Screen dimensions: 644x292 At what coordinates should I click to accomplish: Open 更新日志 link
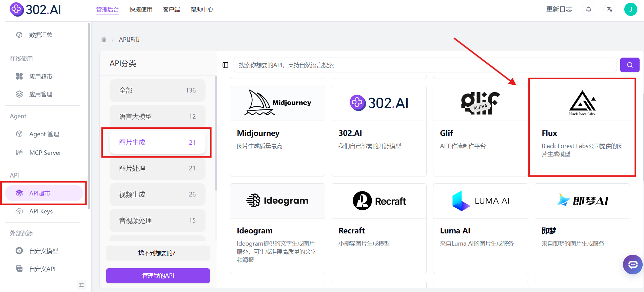click(x=559, y=9)
